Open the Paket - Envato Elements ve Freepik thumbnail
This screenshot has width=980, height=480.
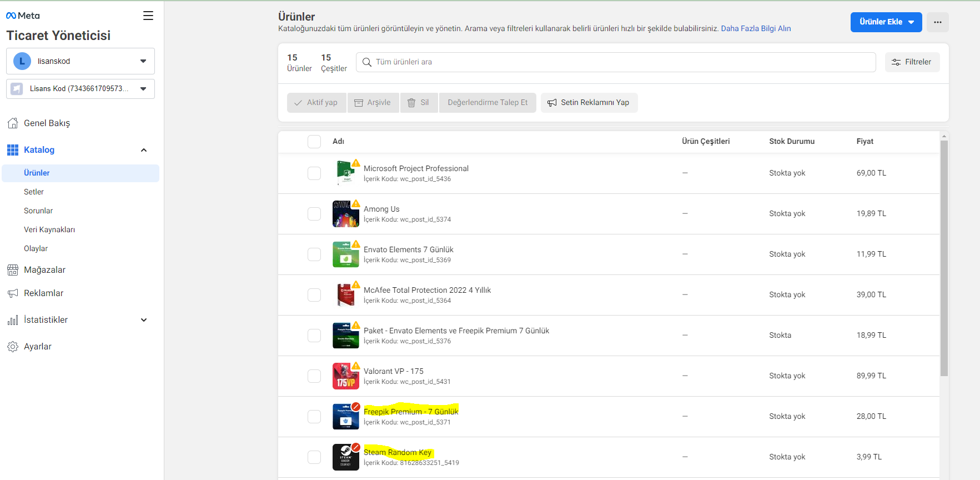(346, 336)
